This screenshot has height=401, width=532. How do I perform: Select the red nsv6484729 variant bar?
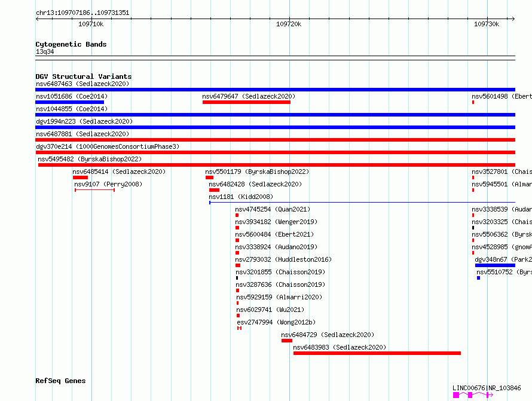287,341
